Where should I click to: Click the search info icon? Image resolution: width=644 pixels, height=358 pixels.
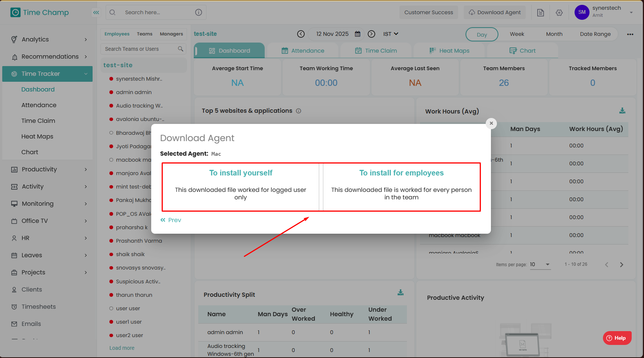coord(199,12)
